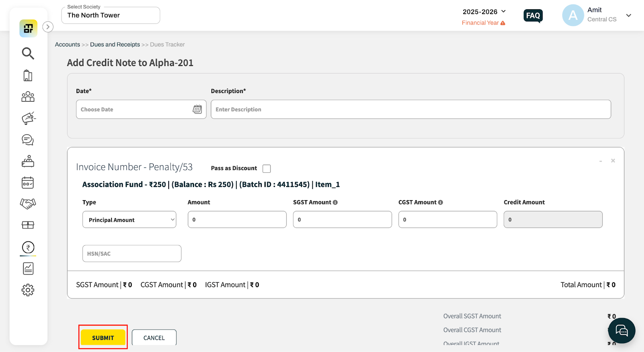Click the Enter Description field
Viewport: 644px width, 352px height.
pos(411,109)
